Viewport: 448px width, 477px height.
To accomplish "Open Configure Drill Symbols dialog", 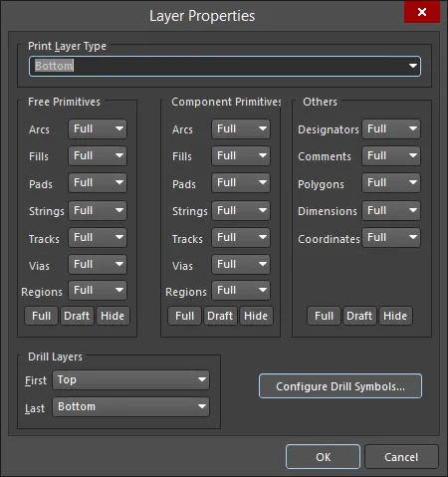I will pos(340,386).
